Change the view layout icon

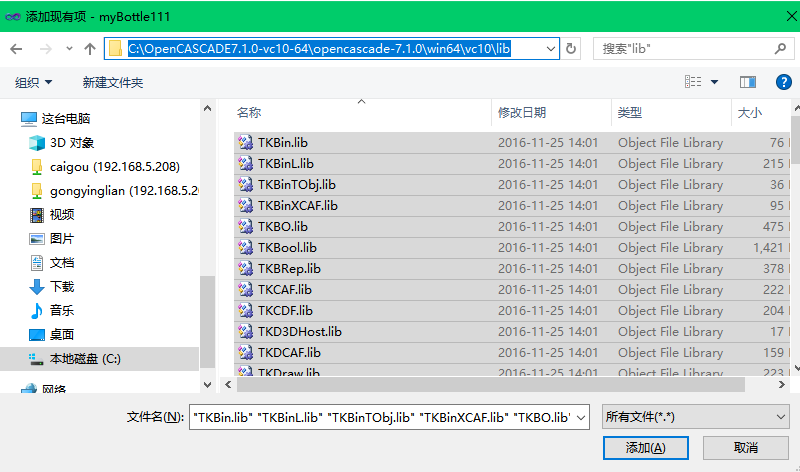point(693,82)
